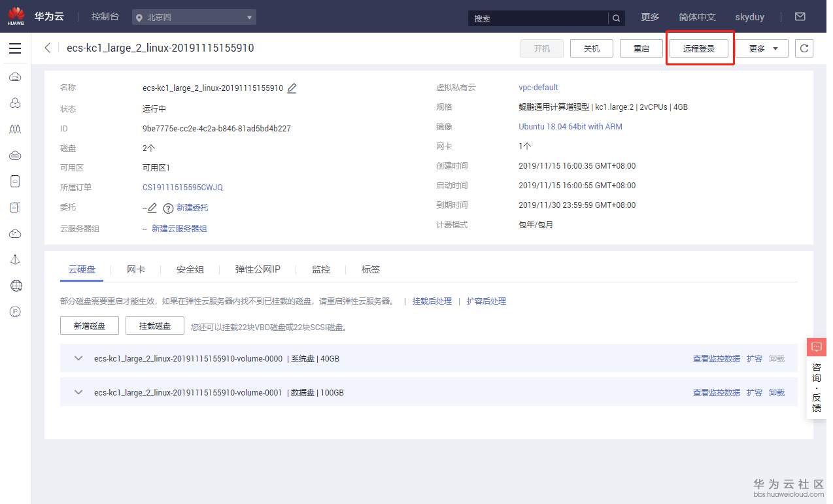Open the three-hexagon cluster sidebar icon
The height and width of the screenshot is (504, 833).
(x=15, y=103)
